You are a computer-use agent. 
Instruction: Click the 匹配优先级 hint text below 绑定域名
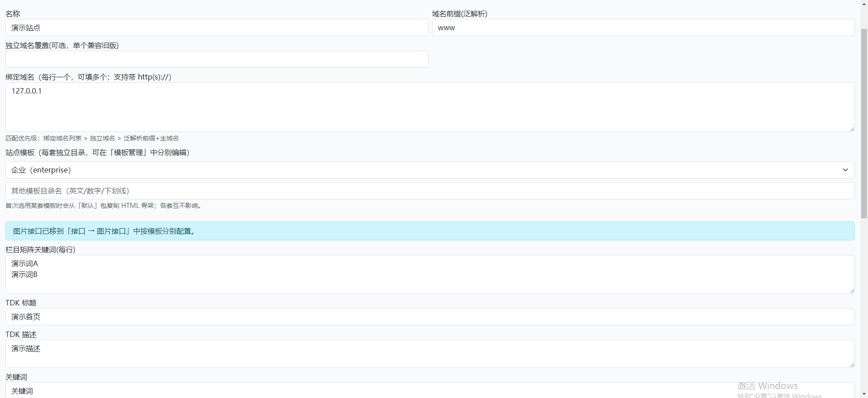click(92, 138)
